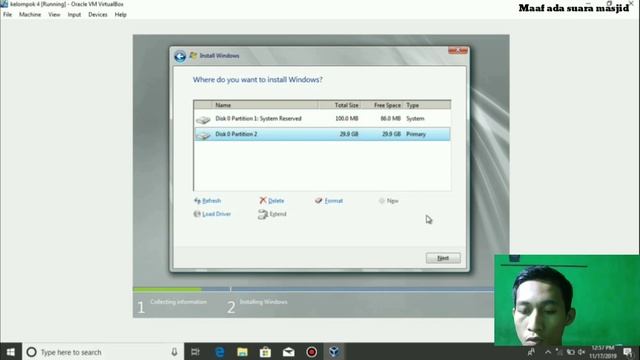Image resolution: width=640 pixels, height=360 pixels.
Task: Open File Explorer from taskbar
Action: coord(242,352)
